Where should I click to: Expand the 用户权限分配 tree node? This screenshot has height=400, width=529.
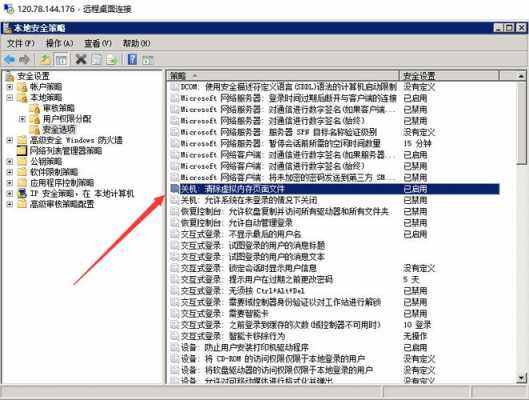(x=22, y=119)
